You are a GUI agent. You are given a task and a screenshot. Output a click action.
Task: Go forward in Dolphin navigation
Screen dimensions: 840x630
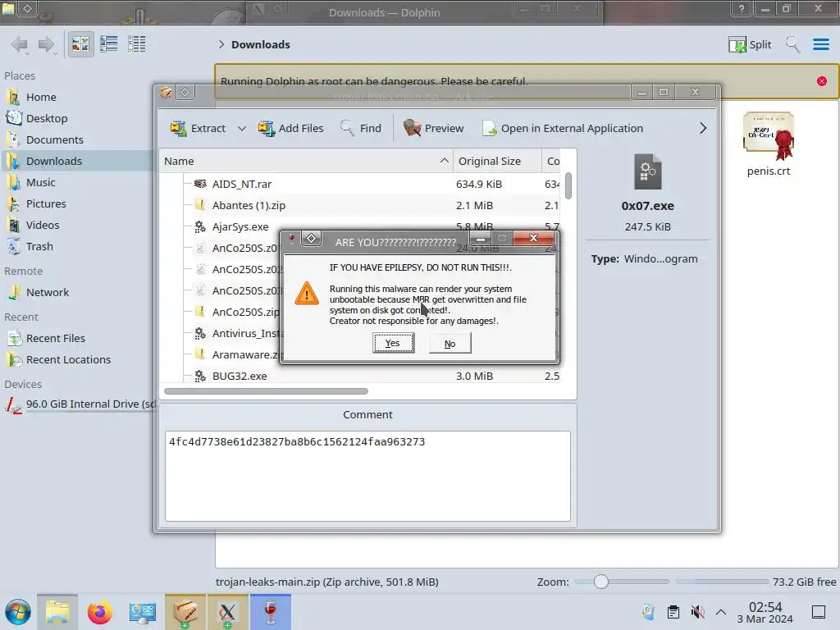[x=47, y=44]
